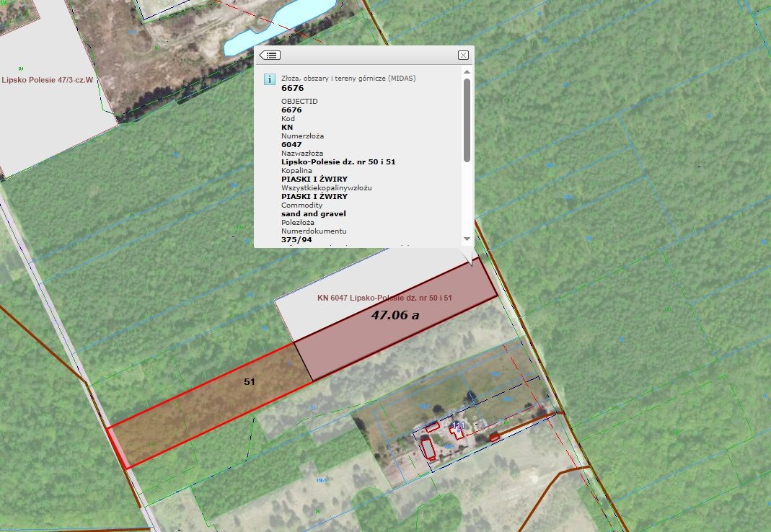Click the OBJECTID field label
Image resolution: width=771 pixels, height=532 pixels.
299,102
